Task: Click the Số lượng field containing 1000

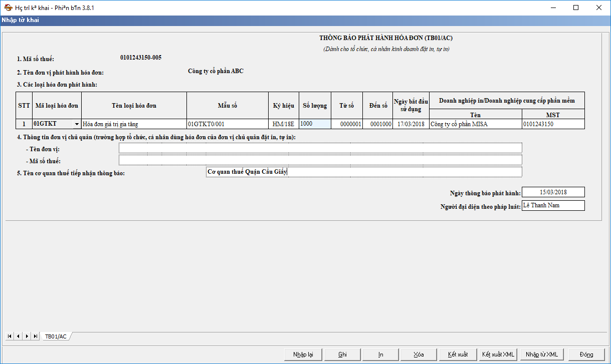Action: pyautogui.click(x=315, y=124)
